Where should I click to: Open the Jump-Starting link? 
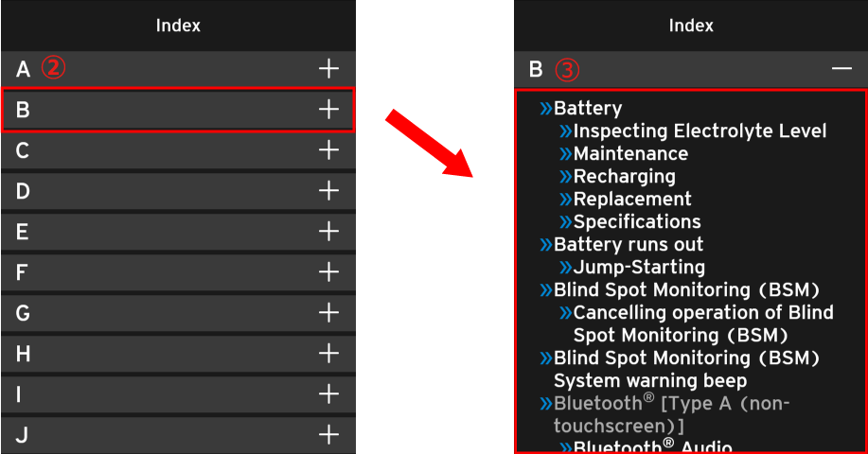[x=639, y=268]
